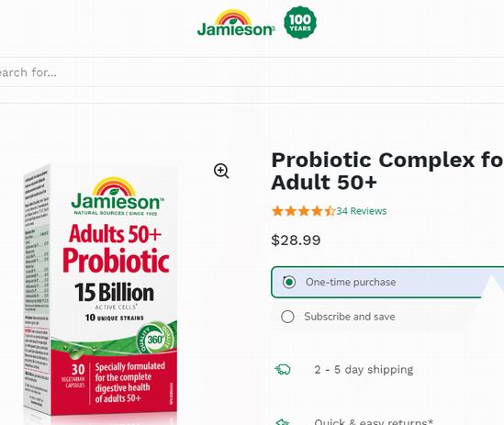Click the 360 Quality seal on box
This screenshot has height=425, width=504.
pos(155,339)
